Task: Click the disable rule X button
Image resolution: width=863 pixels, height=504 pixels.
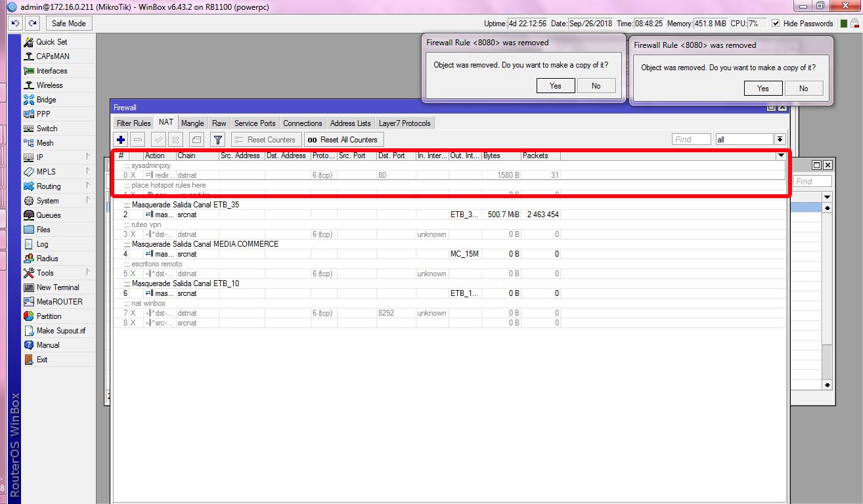Action: click(x=175, y=140)
